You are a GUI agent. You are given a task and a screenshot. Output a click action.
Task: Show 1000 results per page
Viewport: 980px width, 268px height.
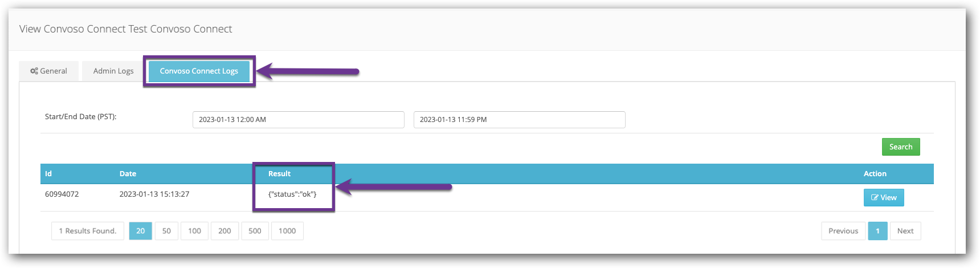(287, 231)
